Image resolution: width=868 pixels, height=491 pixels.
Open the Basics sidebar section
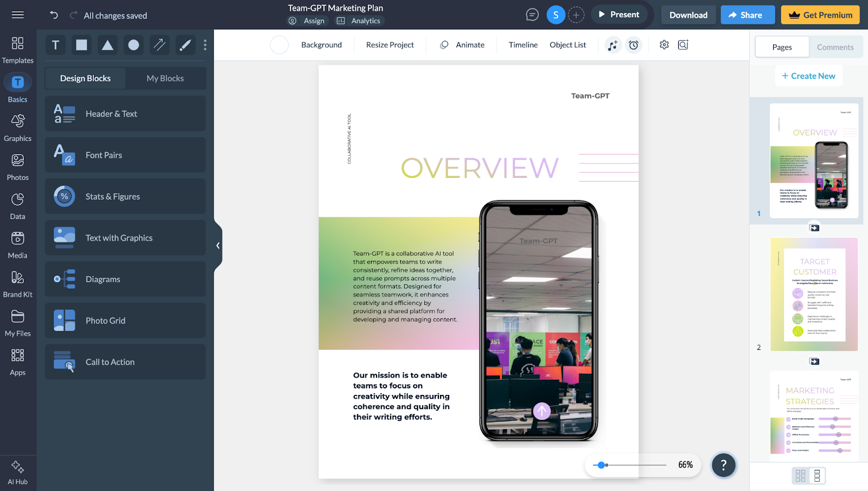tap(18, 89)
